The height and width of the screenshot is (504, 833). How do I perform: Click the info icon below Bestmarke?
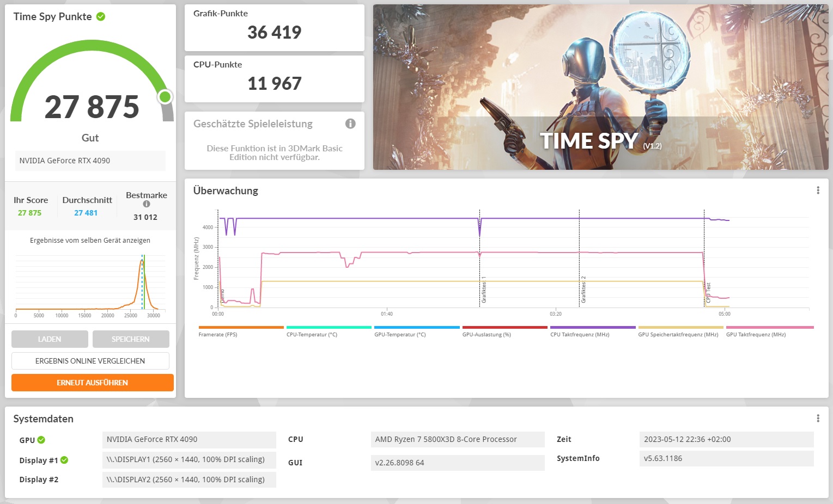[x=146, y=204]
